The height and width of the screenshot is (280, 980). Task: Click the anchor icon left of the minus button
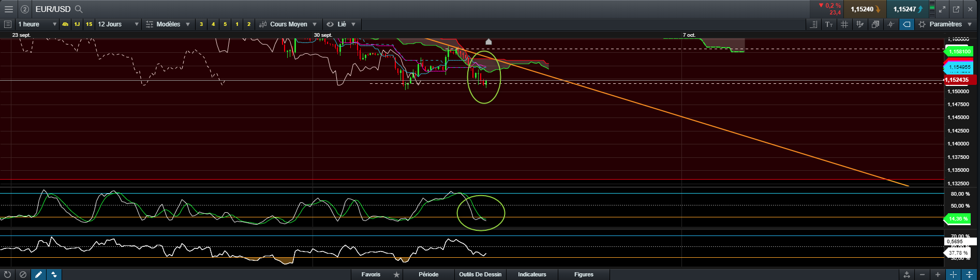[907, 274]
